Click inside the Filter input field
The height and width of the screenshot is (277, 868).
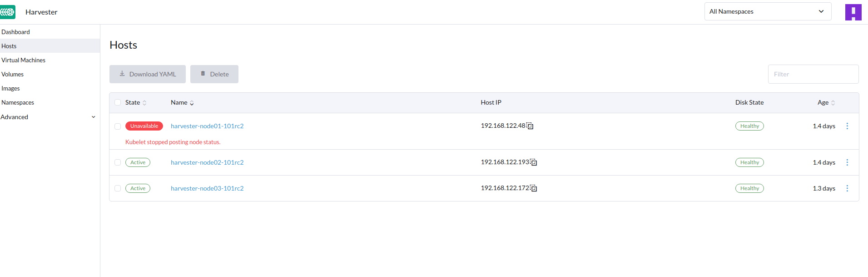click(813, 74)
